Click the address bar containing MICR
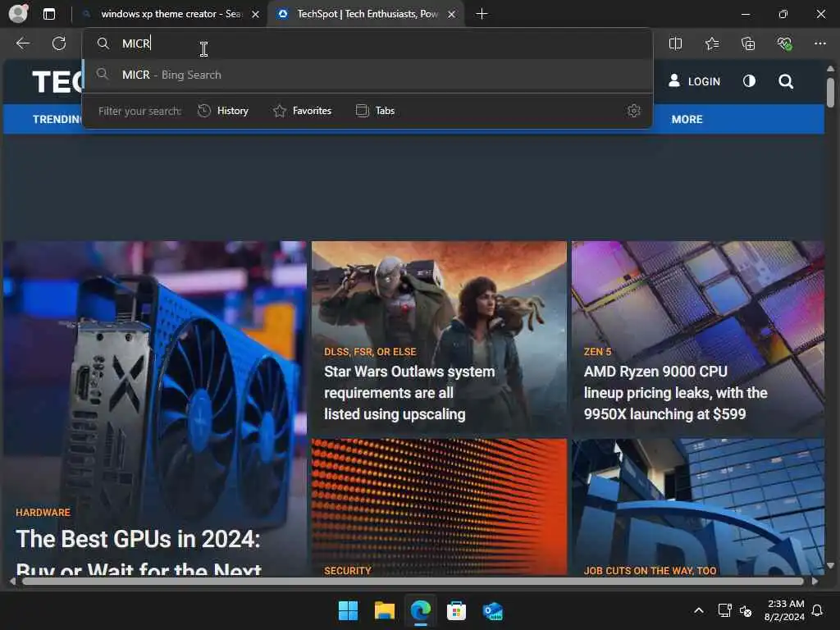Viewport: 840px width, 630px height. pyautogui.click(x=367, y=43)
